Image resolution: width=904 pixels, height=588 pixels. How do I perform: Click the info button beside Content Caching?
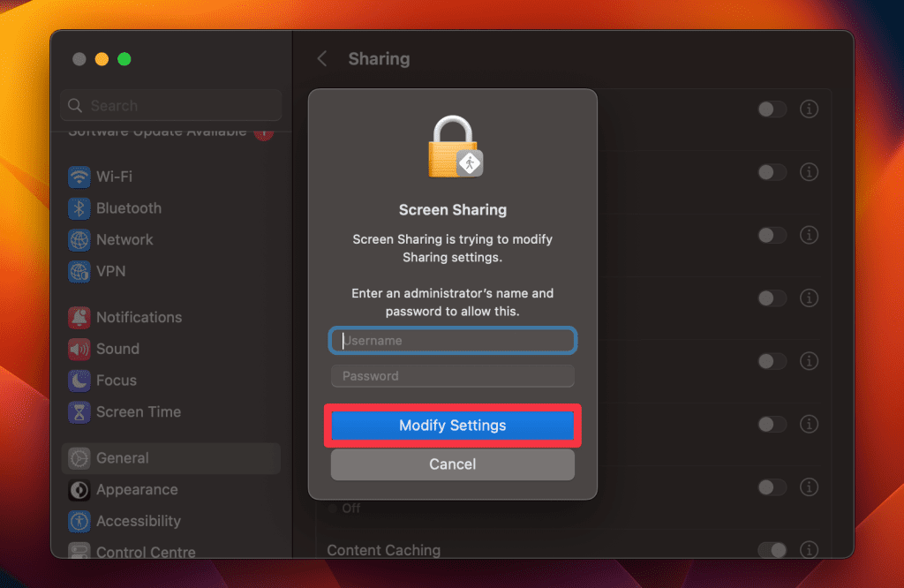pos(809,550)
